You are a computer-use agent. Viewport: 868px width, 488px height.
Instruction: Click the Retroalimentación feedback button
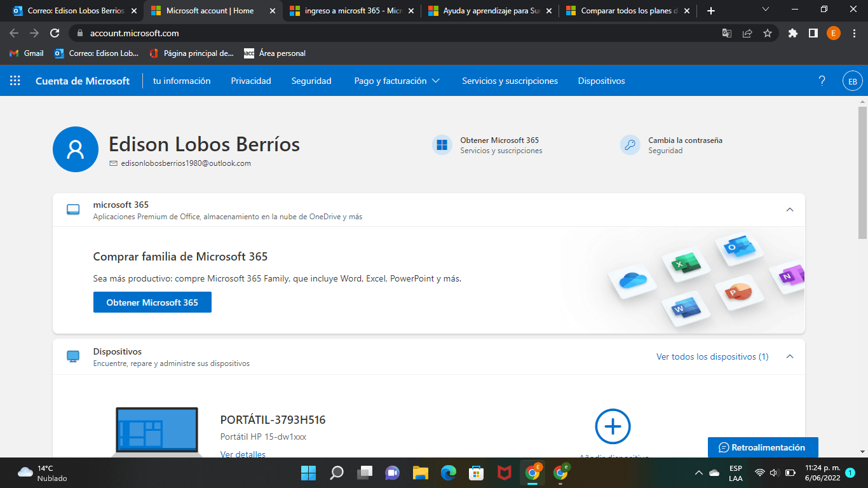coord(763,447)
